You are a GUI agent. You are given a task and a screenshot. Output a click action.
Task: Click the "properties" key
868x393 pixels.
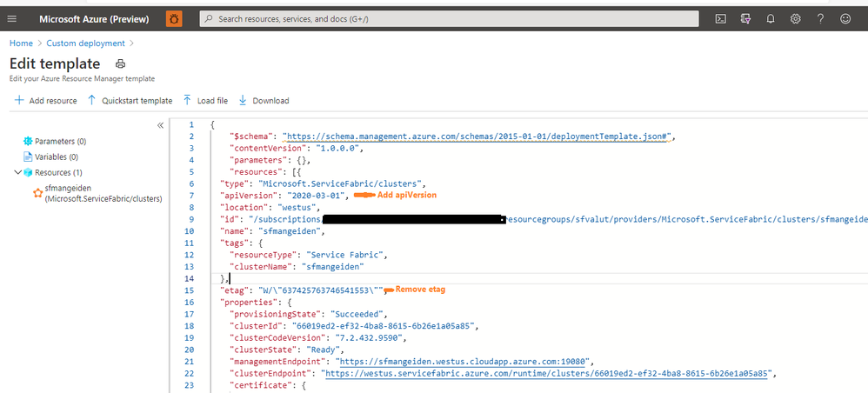point(247,303)
